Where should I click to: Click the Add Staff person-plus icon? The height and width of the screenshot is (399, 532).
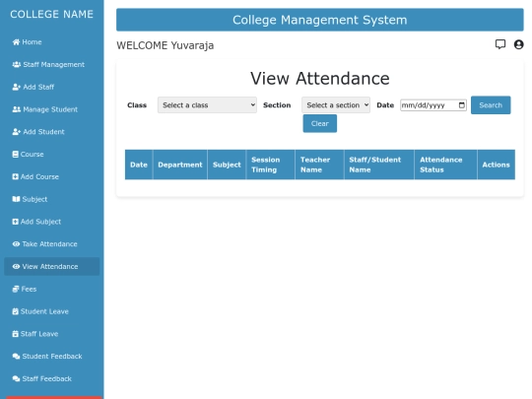tap(17, 88)
